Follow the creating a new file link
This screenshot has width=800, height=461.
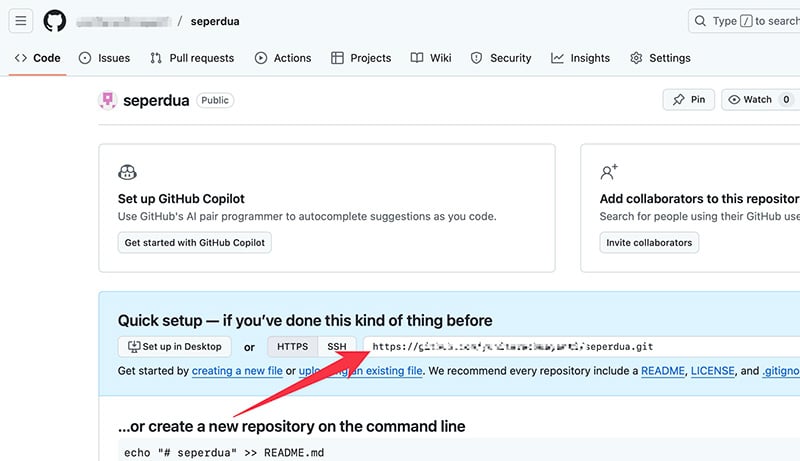(237, 371)
